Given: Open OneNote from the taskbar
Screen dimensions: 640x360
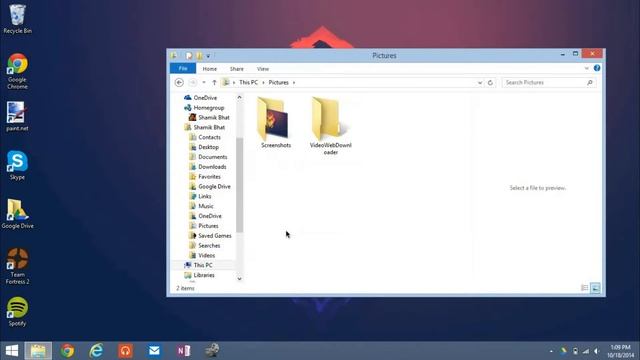Looking at the screenshot, I should 183,351.
